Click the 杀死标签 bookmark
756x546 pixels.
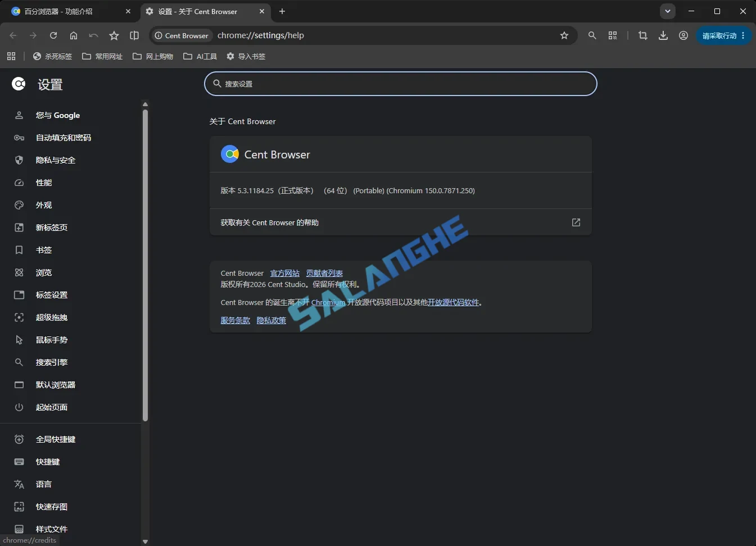pos(53,56)
